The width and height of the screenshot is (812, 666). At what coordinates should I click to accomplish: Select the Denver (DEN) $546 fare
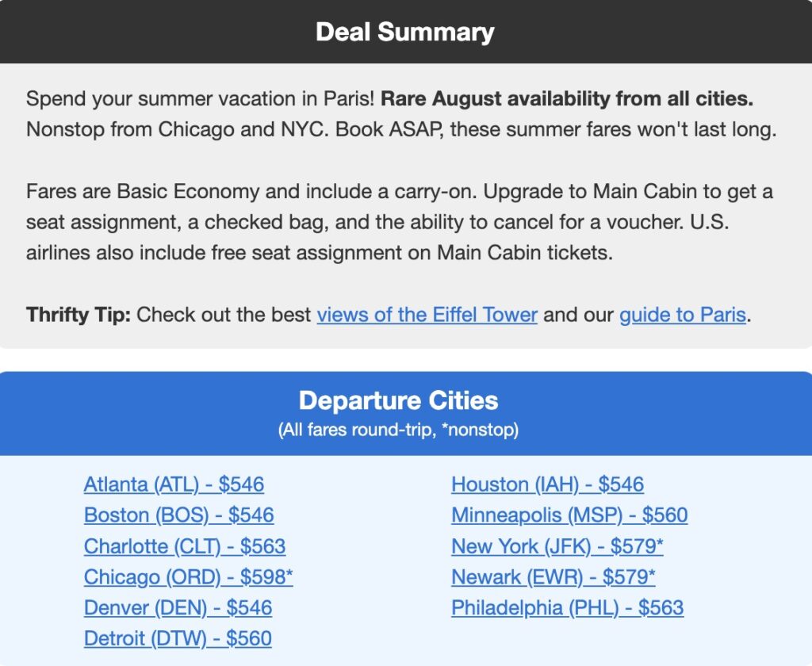point(178,607)
